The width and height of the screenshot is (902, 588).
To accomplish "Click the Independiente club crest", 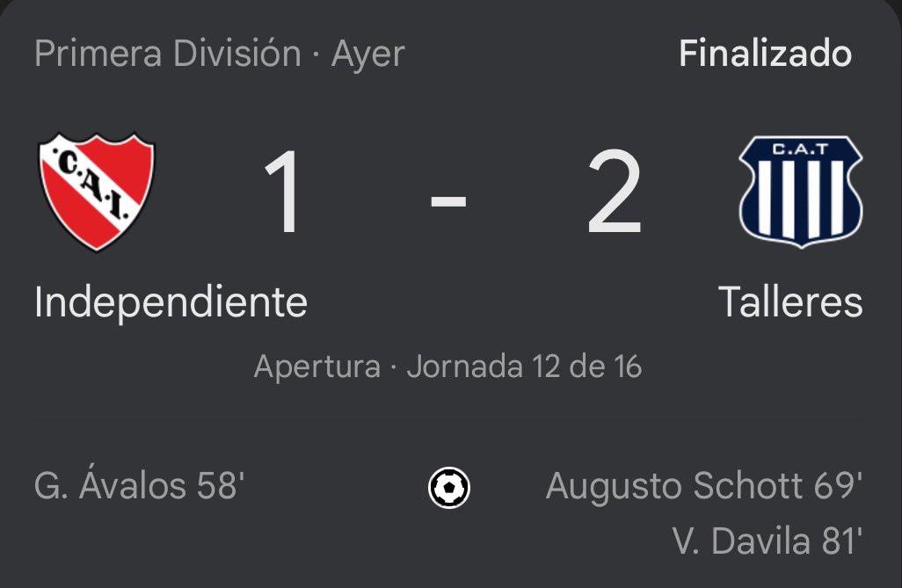I will 97,192.
